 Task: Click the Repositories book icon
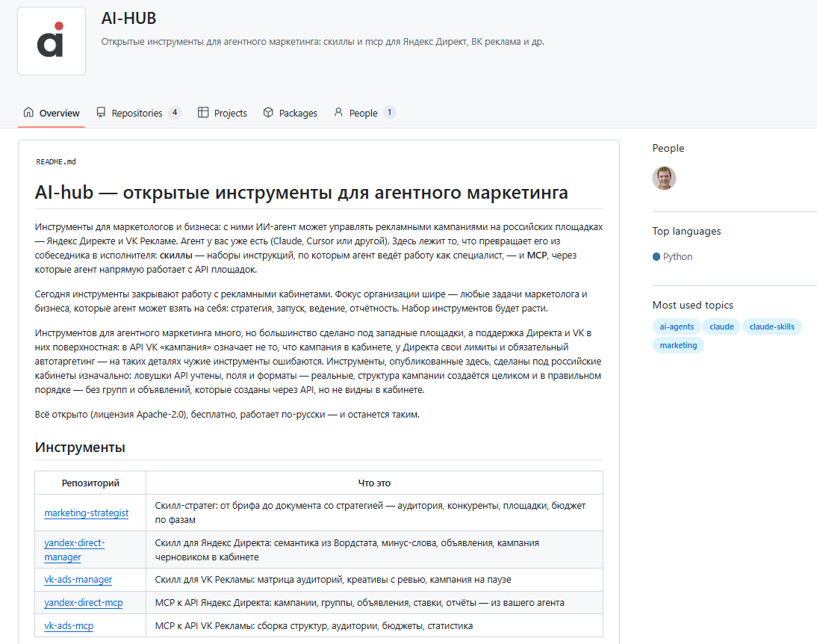pyautogui.click(x=101, y=112)
